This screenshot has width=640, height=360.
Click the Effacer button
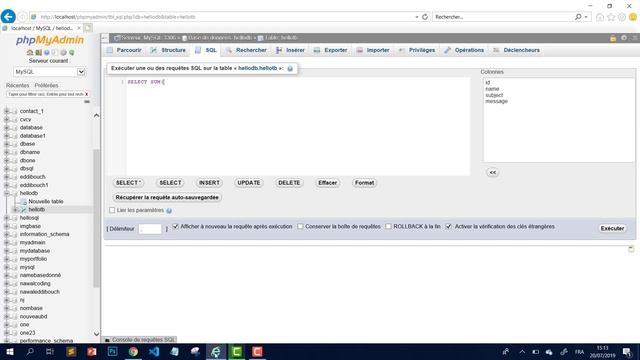[x=327, y=183]
